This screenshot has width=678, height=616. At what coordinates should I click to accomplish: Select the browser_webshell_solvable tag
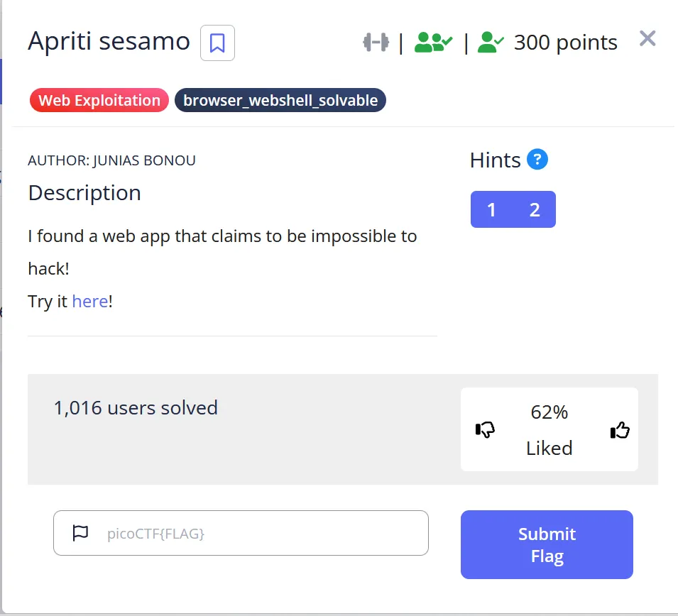tap(280, 101)
